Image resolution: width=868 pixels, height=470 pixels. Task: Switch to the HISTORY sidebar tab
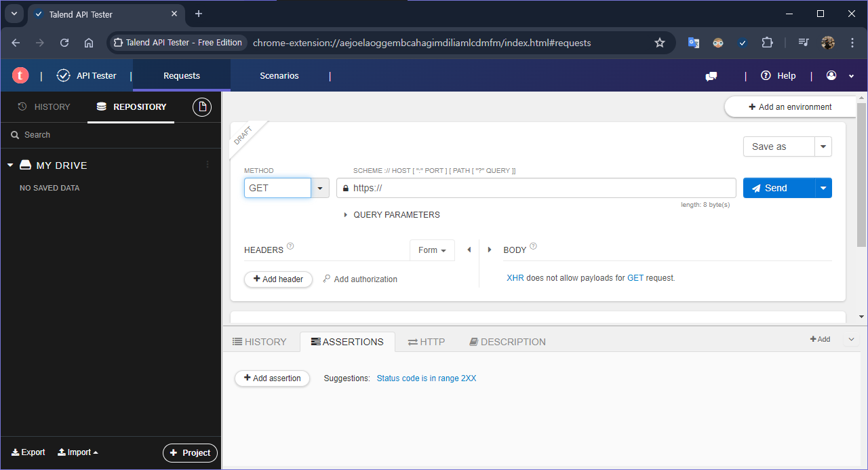pyautogui.click(x=44, y=107)
